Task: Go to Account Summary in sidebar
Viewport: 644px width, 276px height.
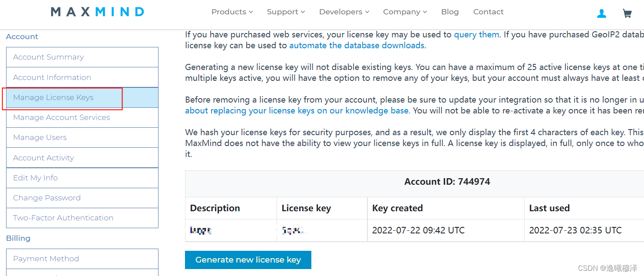Action: 49,57
